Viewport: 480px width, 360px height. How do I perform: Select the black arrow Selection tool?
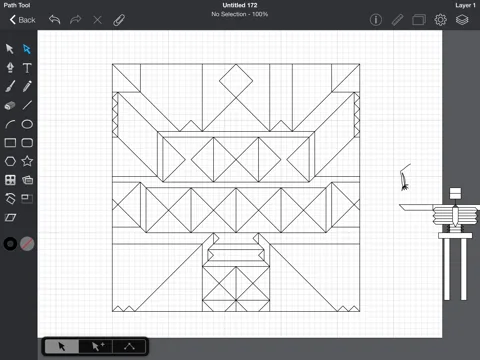[10, 49]
